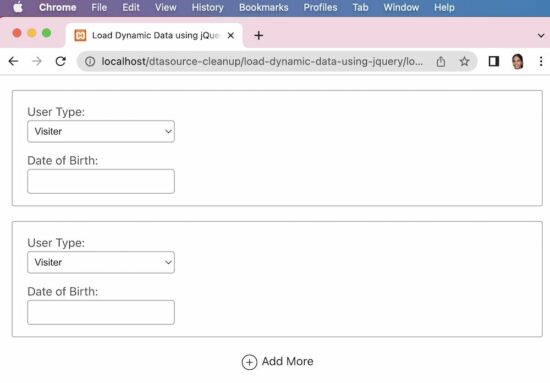This screenshot has height=383, width=550.
Task: View site information icon in address bar
Action: coord(90,62)
